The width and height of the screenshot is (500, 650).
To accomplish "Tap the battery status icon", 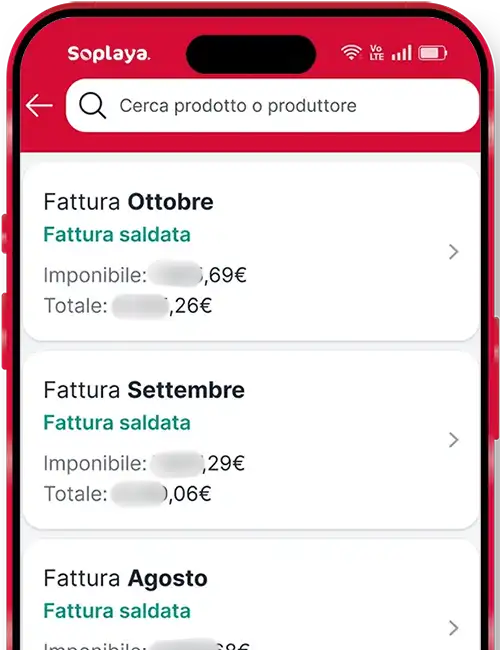I will point(432,53).
